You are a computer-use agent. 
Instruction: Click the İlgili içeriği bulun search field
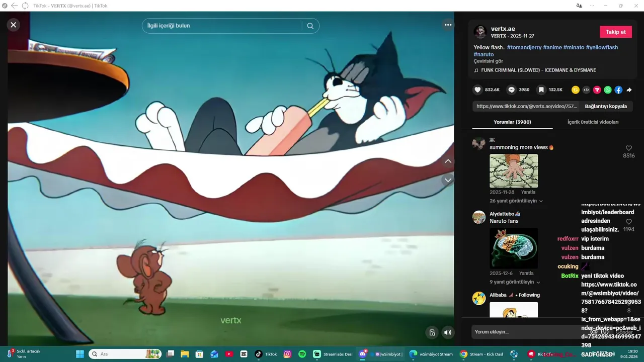222,26
